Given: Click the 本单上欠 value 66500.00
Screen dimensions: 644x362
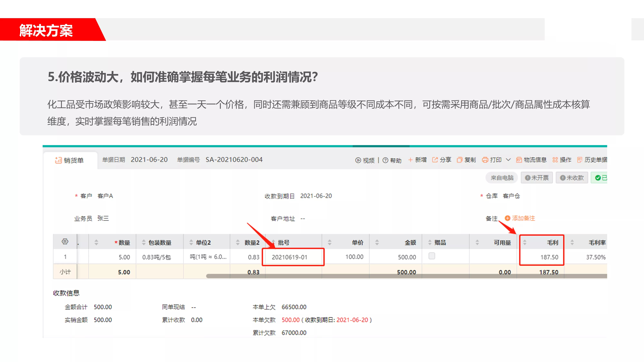Looking at the screenshot, I should (294, 307).
